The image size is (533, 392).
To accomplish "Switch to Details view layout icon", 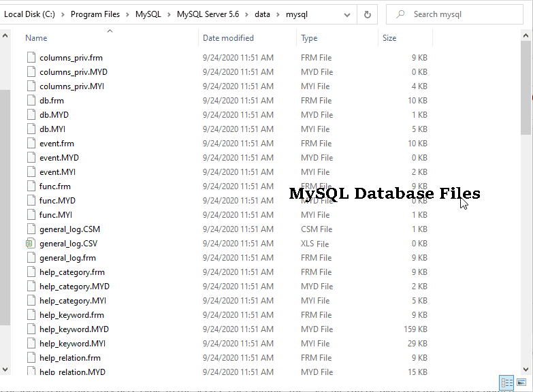I will pyautogui.click(x=506, y=382).
